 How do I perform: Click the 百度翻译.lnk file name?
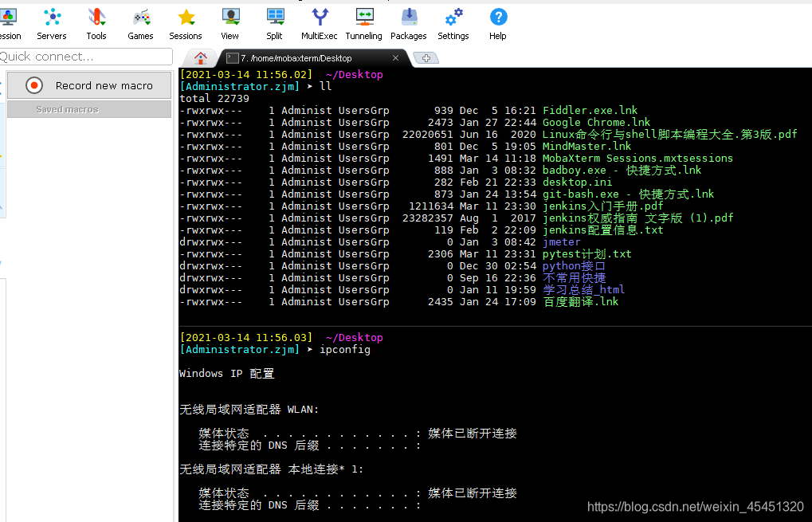(581, 301)
